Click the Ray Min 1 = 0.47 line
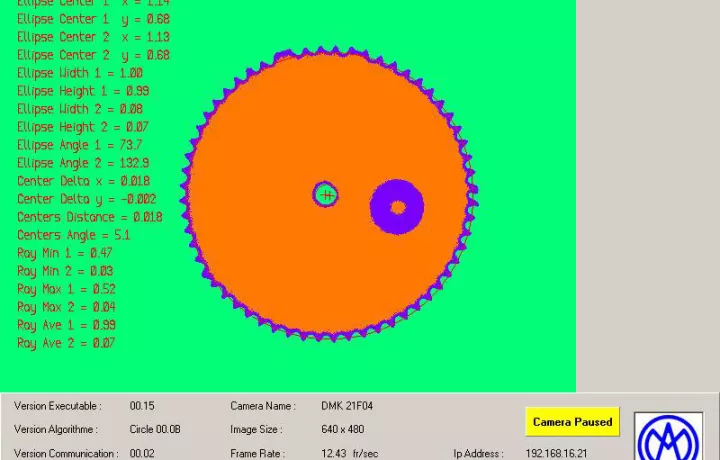Viewport: 720px width, 460px height. point(65,253)
